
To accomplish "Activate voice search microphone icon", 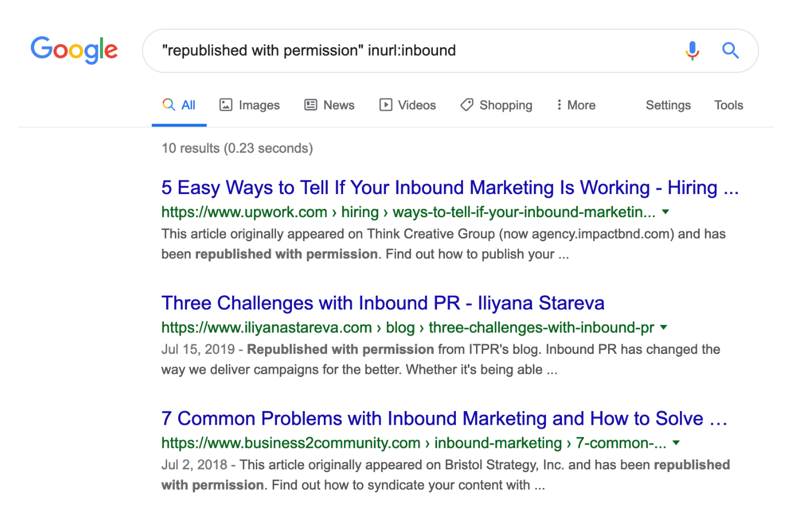I will 692,51.
